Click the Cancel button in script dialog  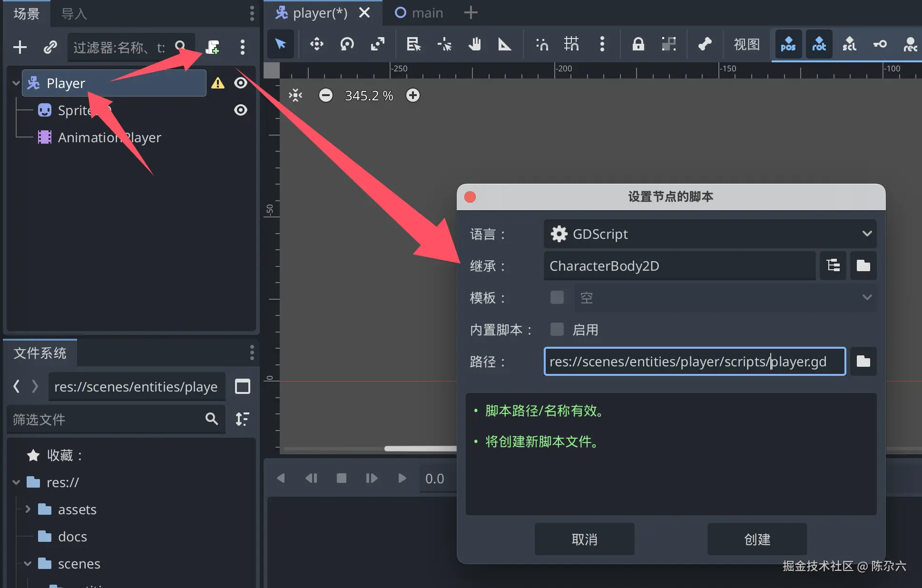584,539
